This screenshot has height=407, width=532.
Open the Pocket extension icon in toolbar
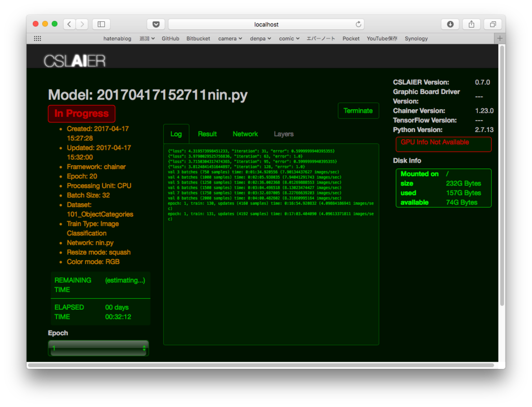(156, 24)
